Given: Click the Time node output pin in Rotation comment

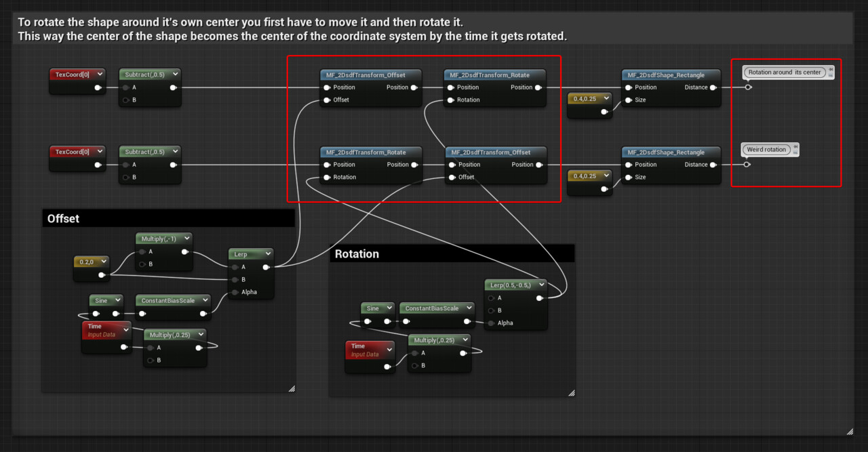Looking at the screenshot, I should point(388,366).
